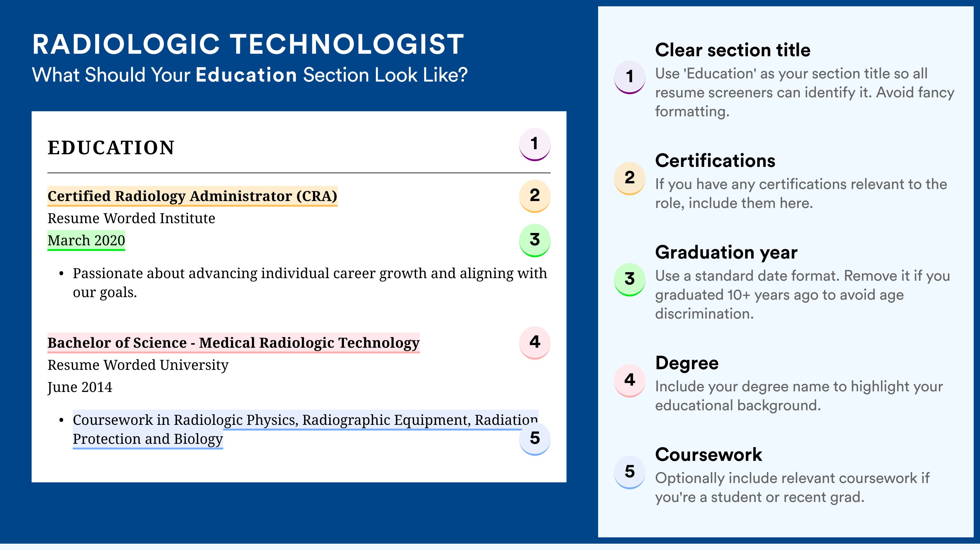Click the Resume Worded University line
The image size is (980, 550).
click(x=138, y=365)
